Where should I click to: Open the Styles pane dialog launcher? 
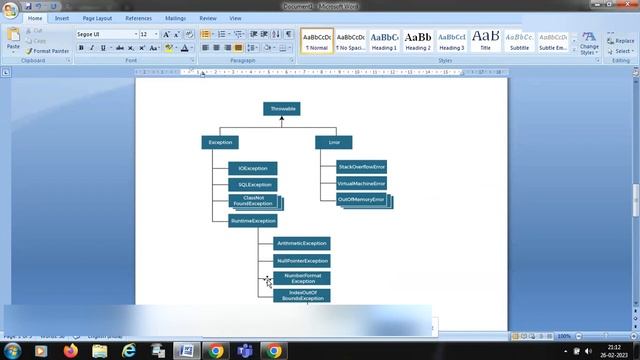click(597, 60)
